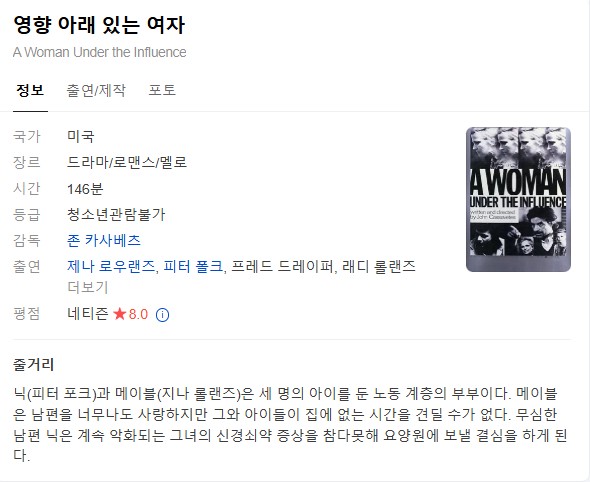Click the plot synopsis paragraph
The width and height of the screenshot is (590, 482).
pyautogui.click(x=290, y=424)
